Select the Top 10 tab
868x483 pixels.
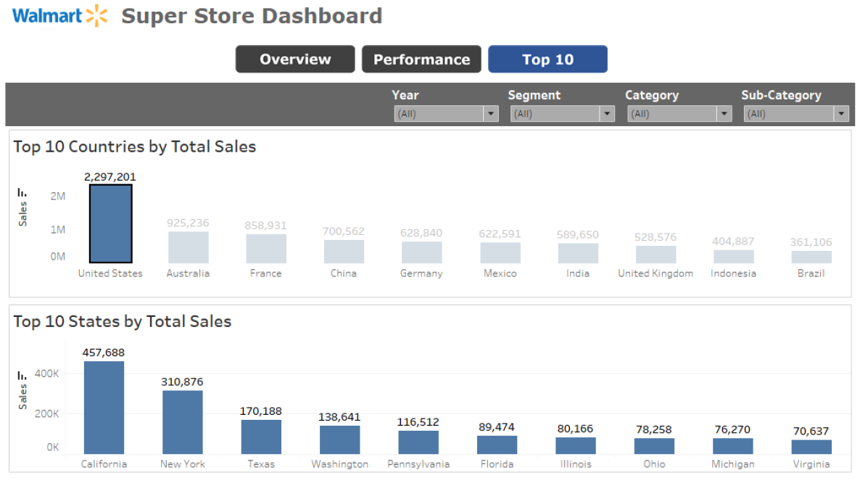tap(547, 59)
